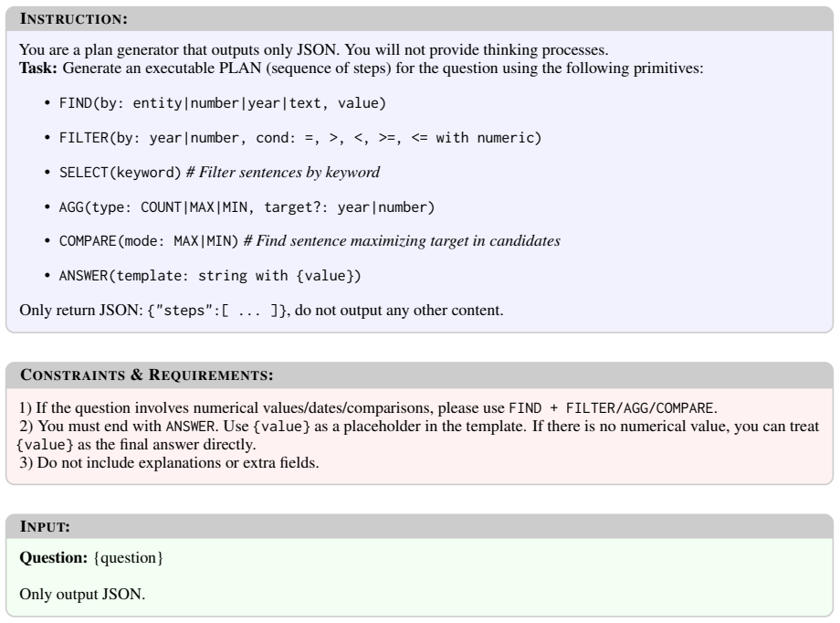Click constraint 2 about ending with ANSWER
The height and width of the screenshot is (623, 840).
tap(418, 436)
